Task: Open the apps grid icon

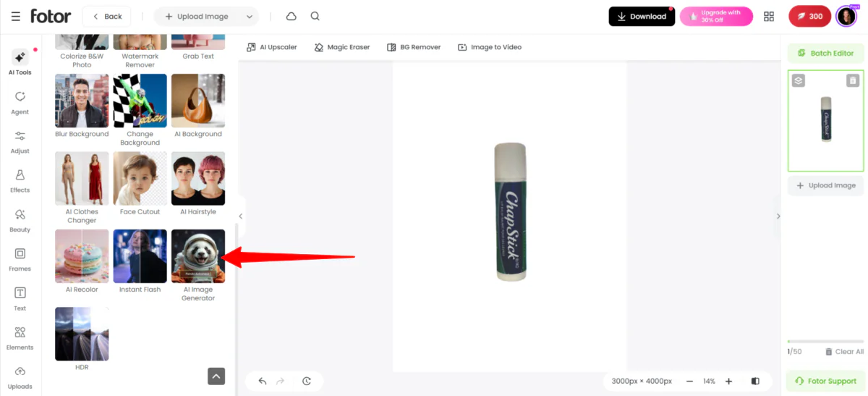Action: point(769,17)
